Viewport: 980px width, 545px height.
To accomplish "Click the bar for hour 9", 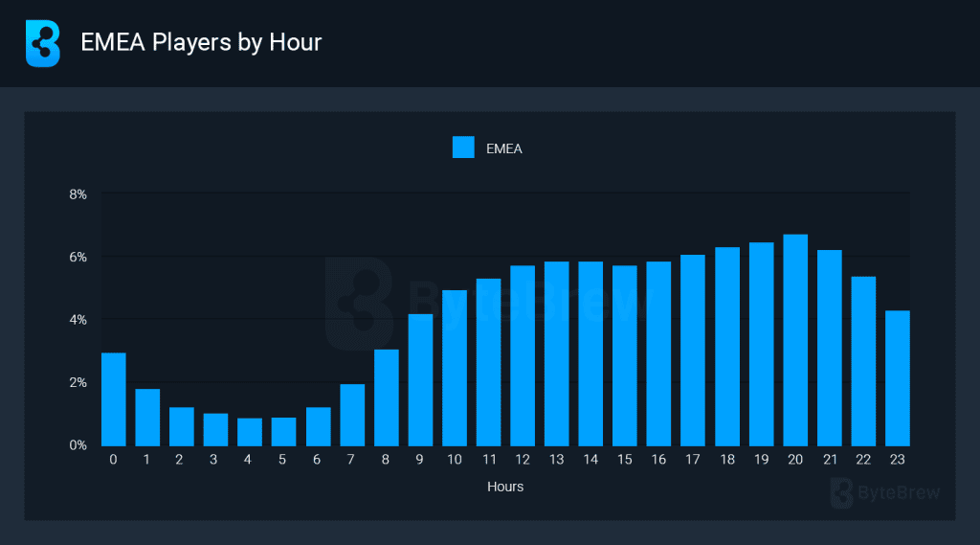I will (x=421, y=380).
